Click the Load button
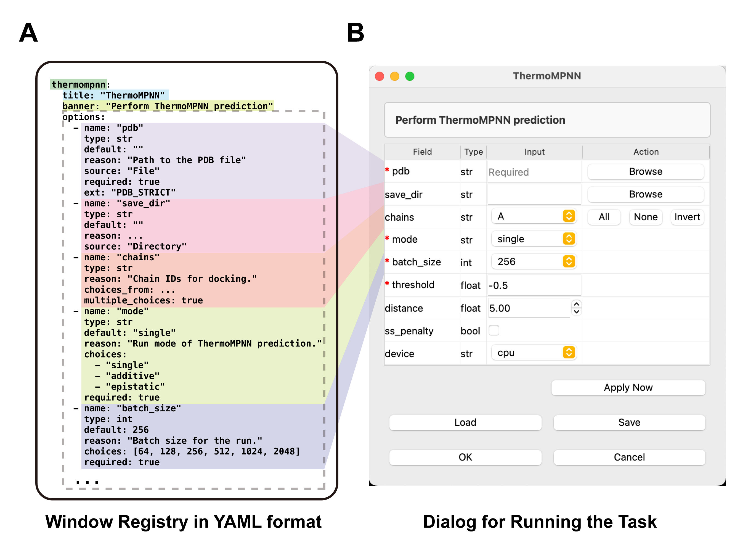Image resolution: width=756 pixels, height=545 pixels. pos(465,422)
